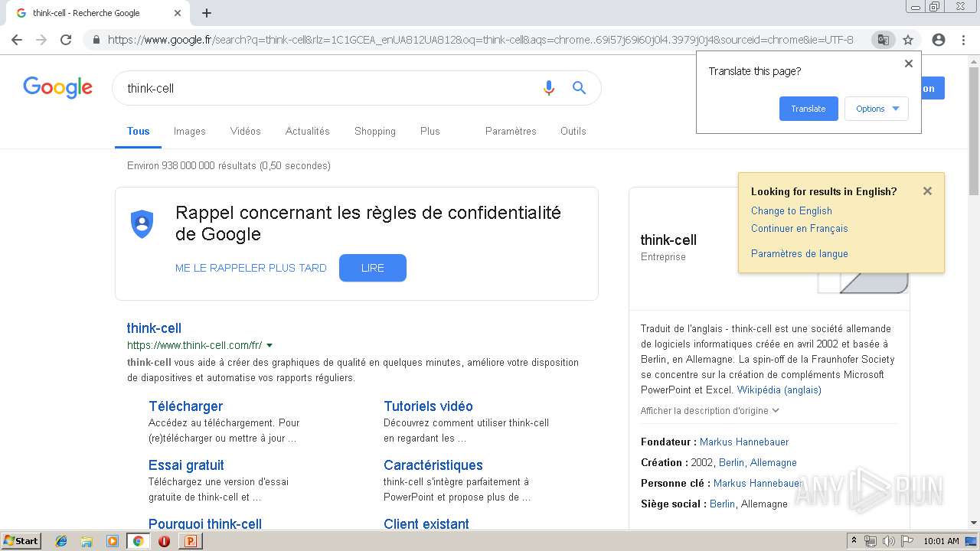The width and height of the screenshot is (980, 551).
Task: Open the Wikipédia (anglais) link
Action: (x=779, y=390)
